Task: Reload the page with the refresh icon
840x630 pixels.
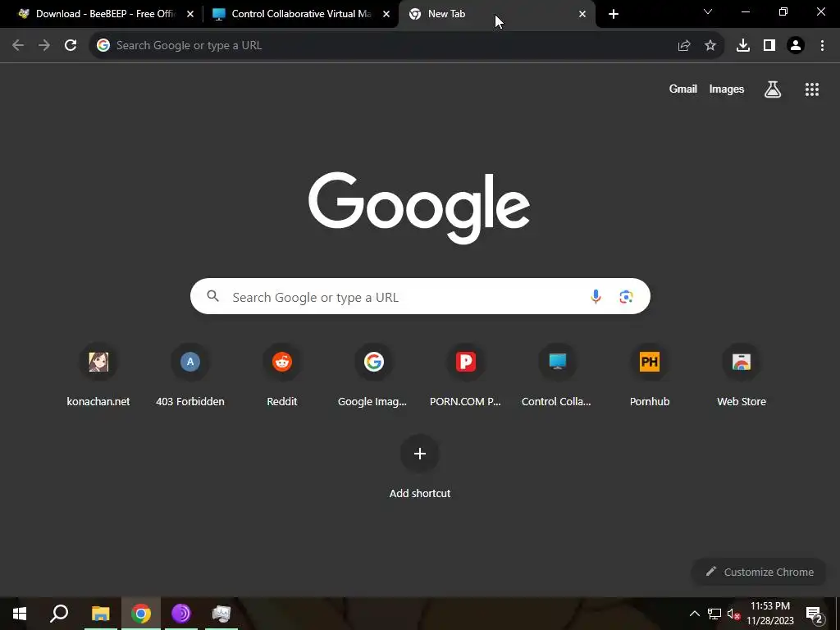Action: pyautogui.click(x=71, y=46)
